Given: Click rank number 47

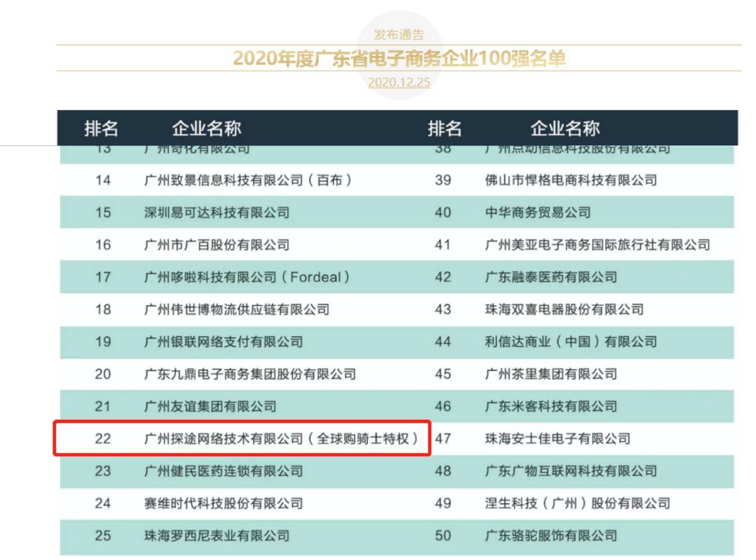Looking at the screenshot, I should point(443,439).
